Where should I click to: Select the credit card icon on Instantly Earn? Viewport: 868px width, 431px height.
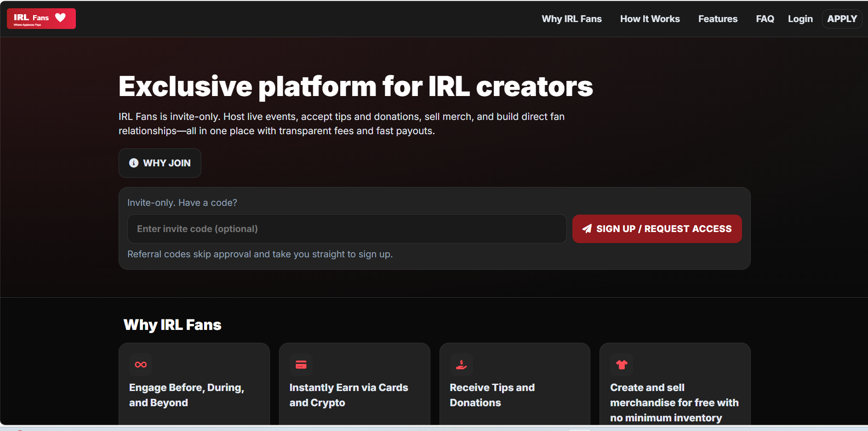(x=301, y=365)
